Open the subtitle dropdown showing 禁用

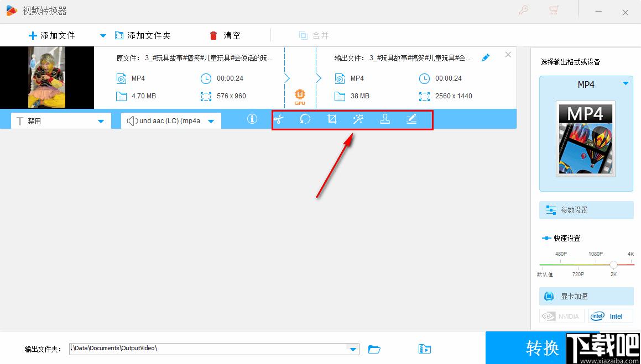[x=61, y=121]
